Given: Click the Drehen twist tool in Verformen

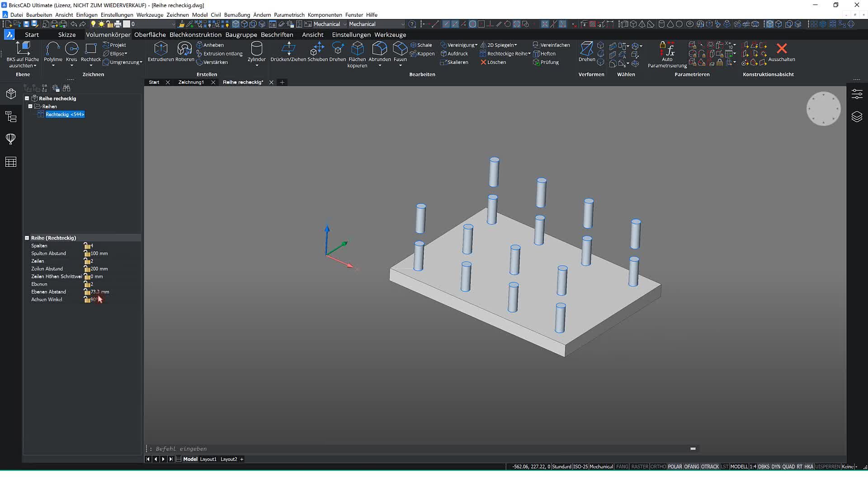Looking at the screenshot, I should point(587,52).
